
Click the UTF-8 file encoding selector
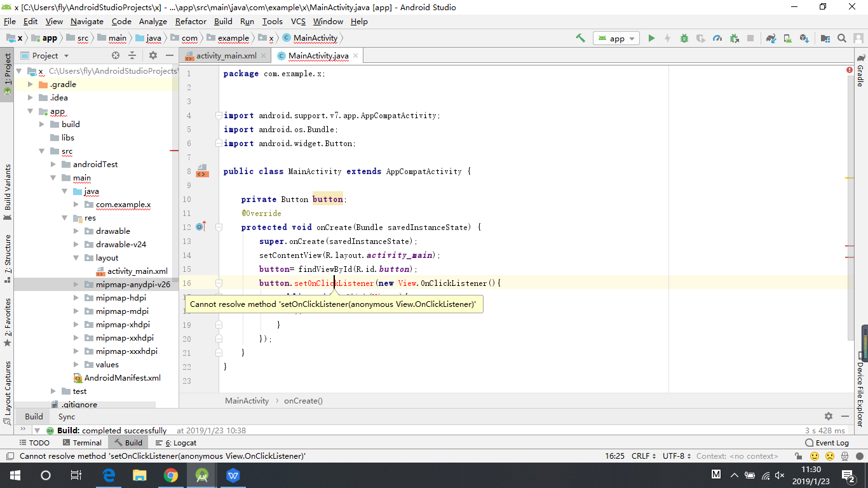pos(676,456)
